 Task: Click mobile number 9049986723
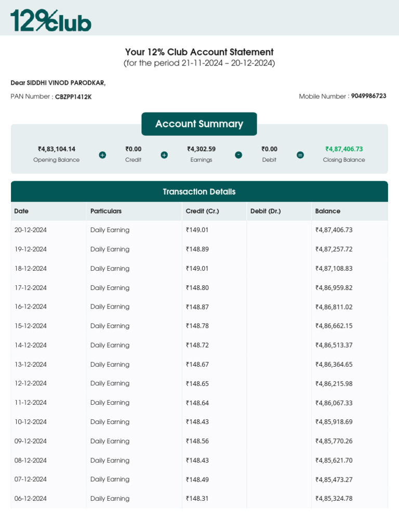pos(369,96)
